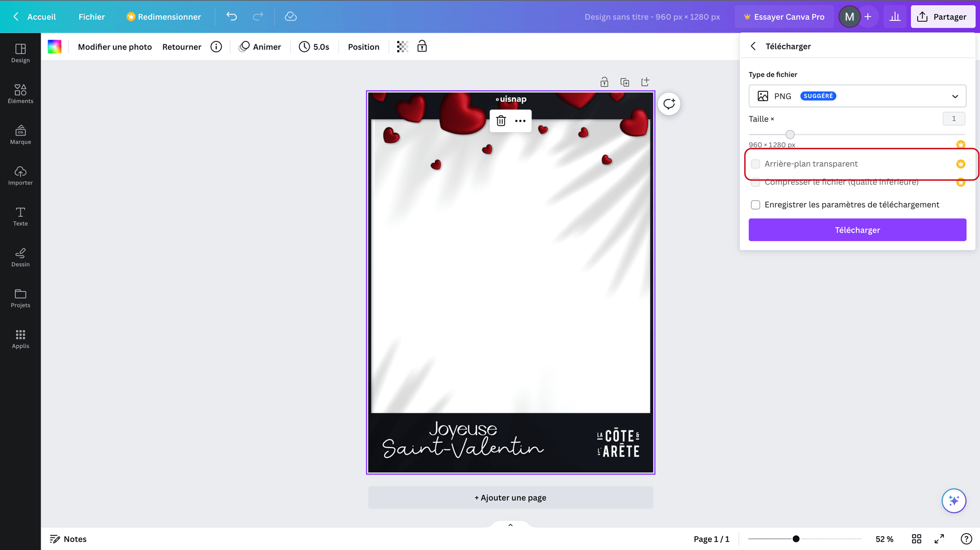Screen dimensions: 980x550
Task: Open the three-dot more options menu
Action: coord(520,121)
